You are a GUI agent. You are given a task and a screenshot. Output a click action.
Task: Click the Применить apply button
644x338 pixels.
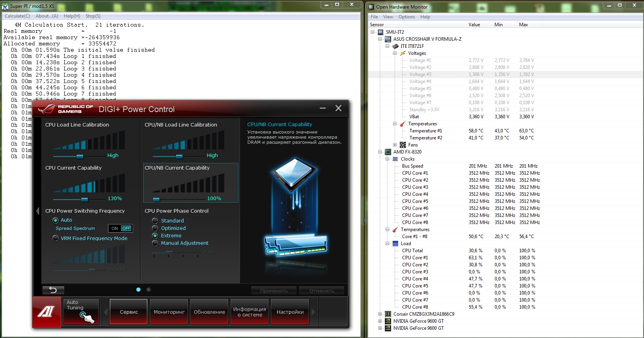pyautogui.click(x=274, y=291)
